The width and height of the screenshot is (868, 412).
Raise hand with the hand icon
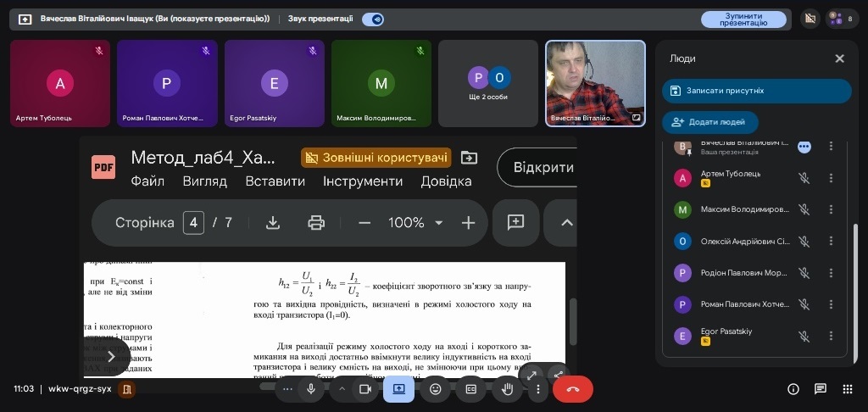[507, 389]
